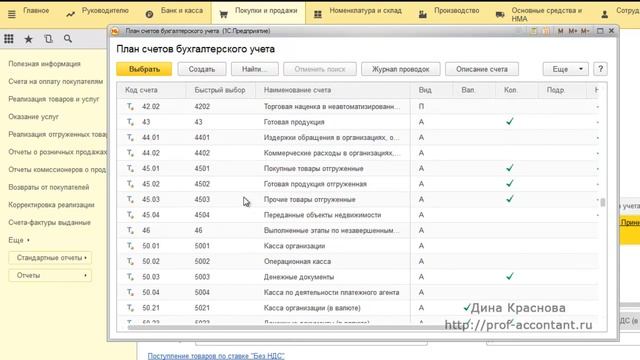The height and width of the screenshot is (360, 640).
Task: Open Главное section
Action: pyautogui.click(x=36, y=11)
